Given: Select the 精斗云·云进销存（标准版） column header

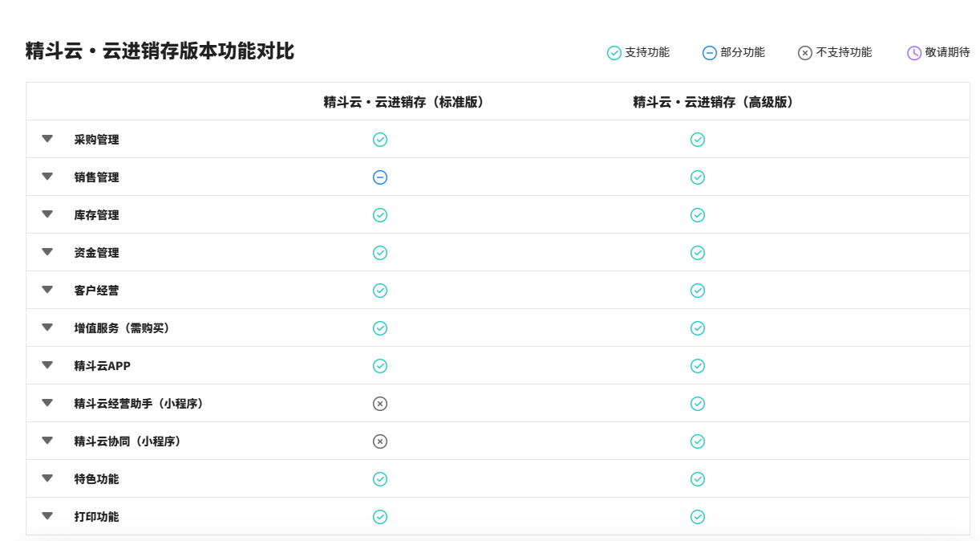Looking at the screenshot, I should pyautogui.click(x=406, y=102).
